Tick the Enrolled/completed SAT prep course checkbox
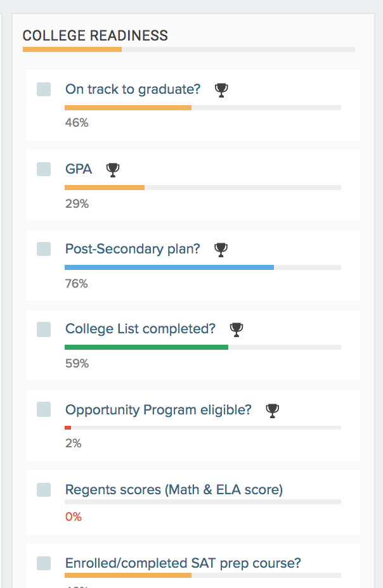The image size is (383, 588). 44,563
